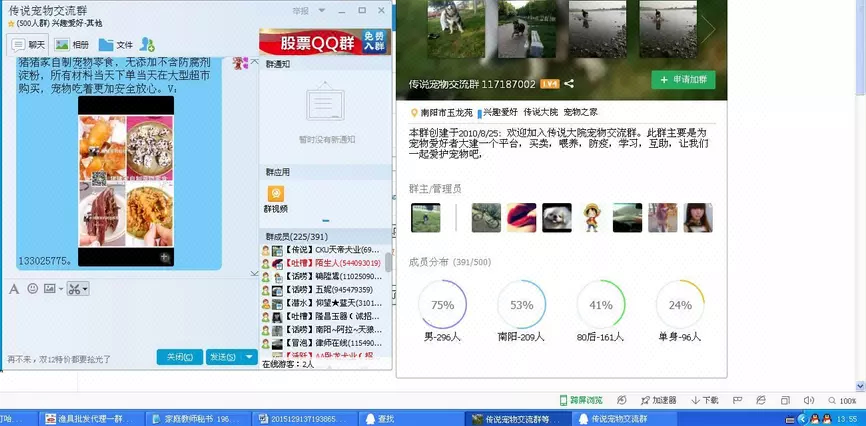Image resolution: width=866 pixels, height=426 pixels.
Task: Open the food collage image in chat
Action: click(126, 181)
